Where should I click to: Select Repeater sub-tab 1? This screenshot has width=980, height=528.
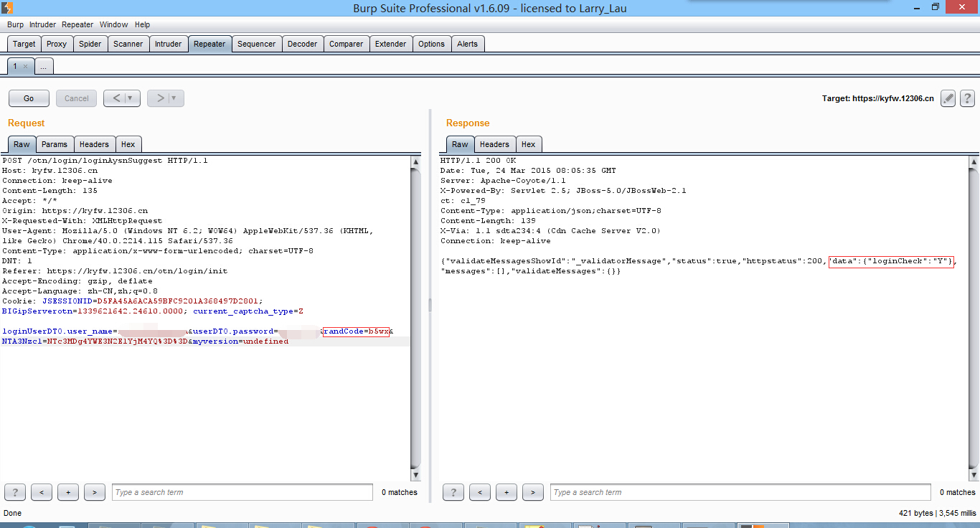coord(15,66)
